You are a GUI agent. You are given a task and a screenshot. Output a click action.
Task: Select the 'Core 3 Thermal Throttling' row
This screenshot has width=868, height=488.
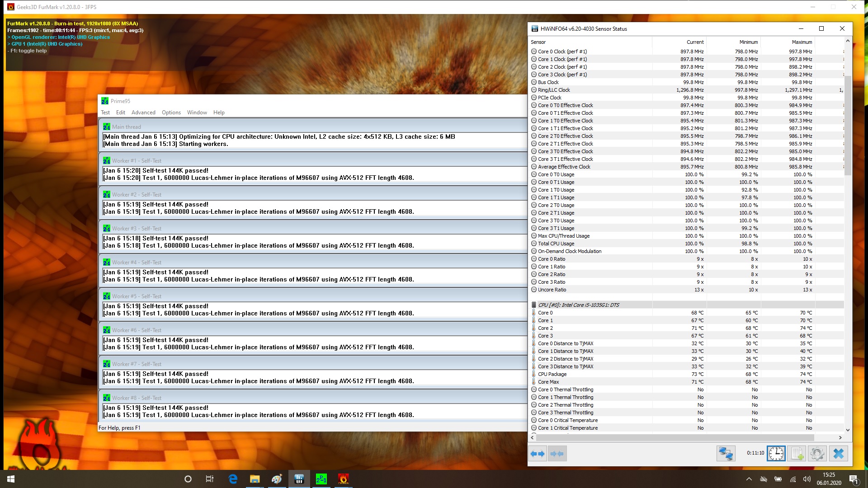click(686, 413)
